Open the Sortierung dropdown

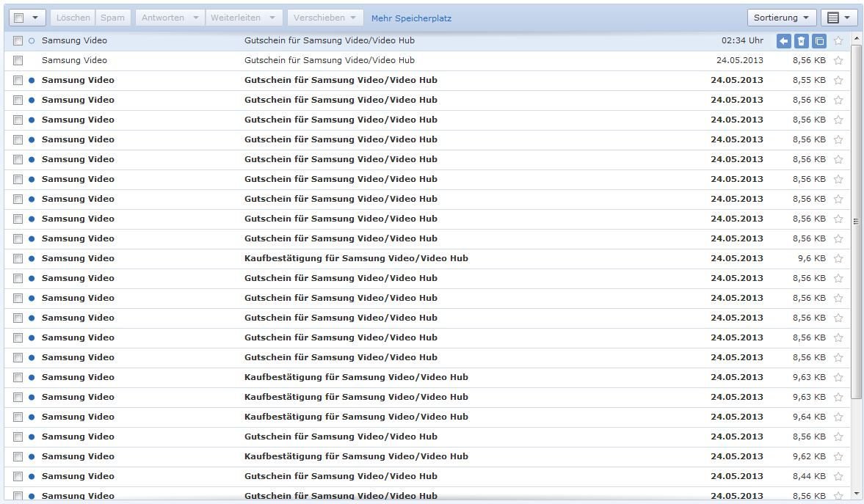781,18
